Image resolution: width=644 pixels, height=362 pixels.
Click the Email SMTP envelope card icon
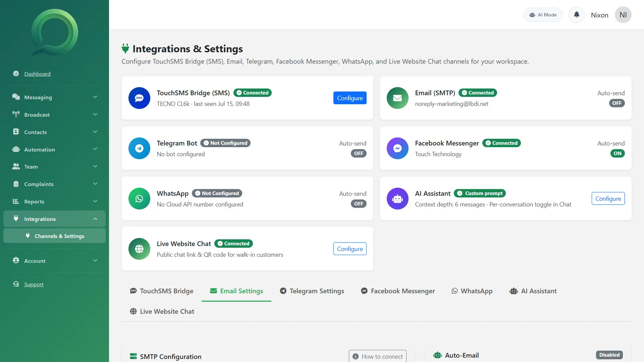[398, 98]
